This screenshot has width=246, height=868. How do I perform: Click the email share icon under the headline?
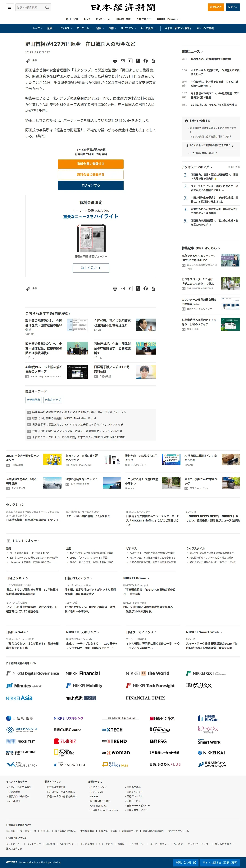123,61
